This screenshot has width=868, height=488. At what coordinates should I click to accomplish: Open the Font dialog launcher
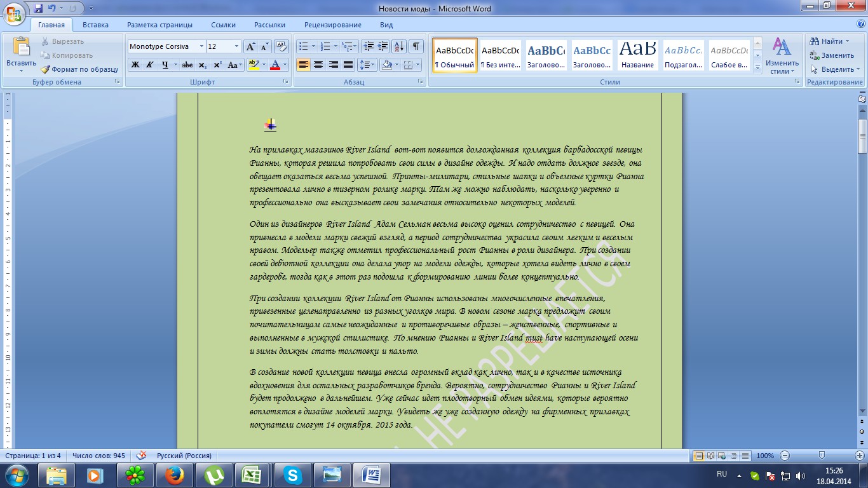coord(285,82)
